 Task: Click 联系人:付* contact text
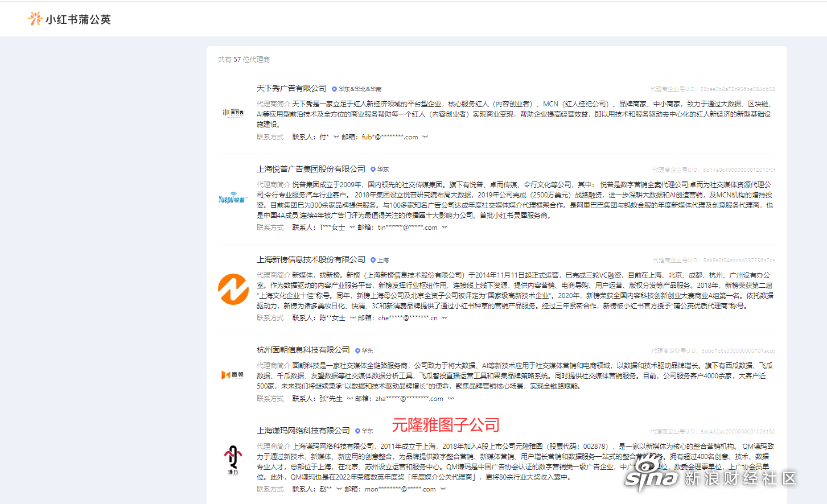[x=311, y=137]
